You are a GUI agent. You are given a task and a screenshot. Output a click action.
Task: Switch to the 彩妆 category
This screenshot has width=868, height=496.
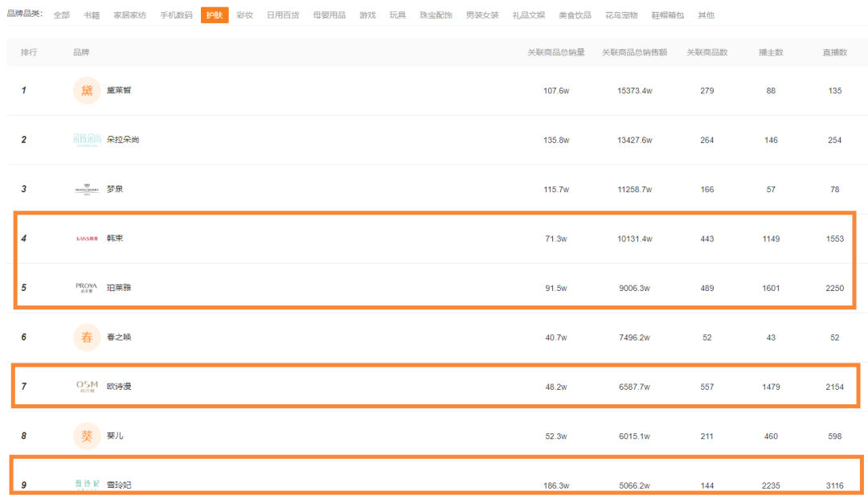[244, 15]
